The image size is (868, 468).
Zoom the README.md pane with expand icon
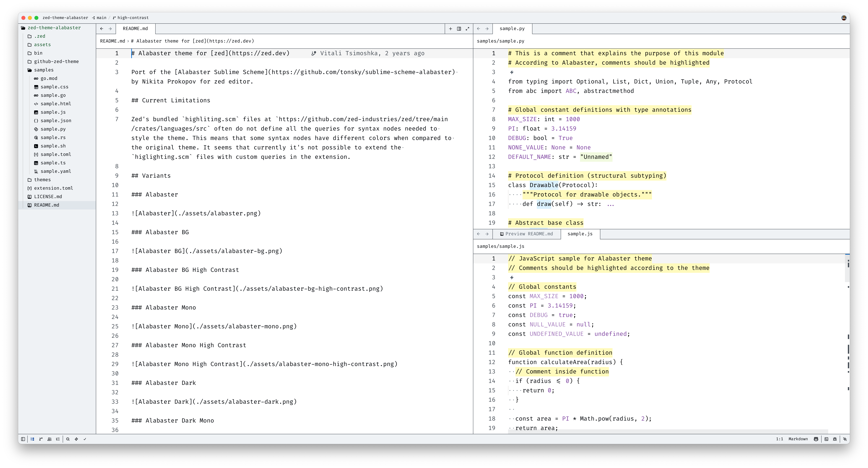[x=467, y=29]
